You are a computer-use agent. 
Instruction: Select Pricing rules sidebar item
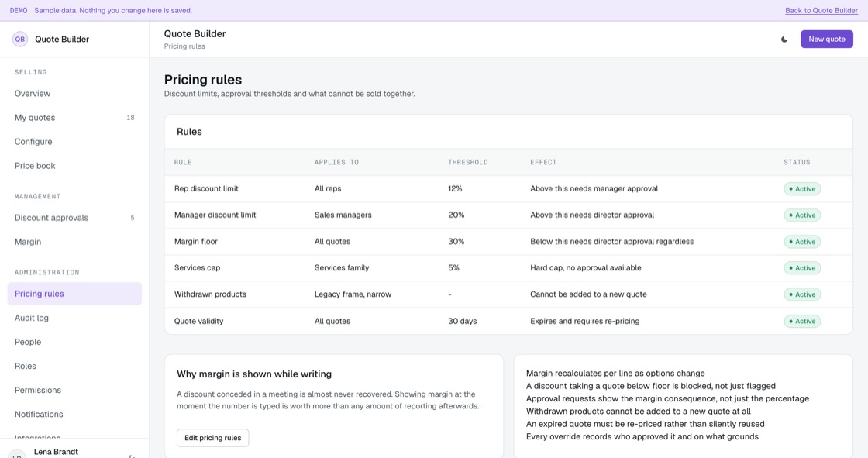coord(74,294)
